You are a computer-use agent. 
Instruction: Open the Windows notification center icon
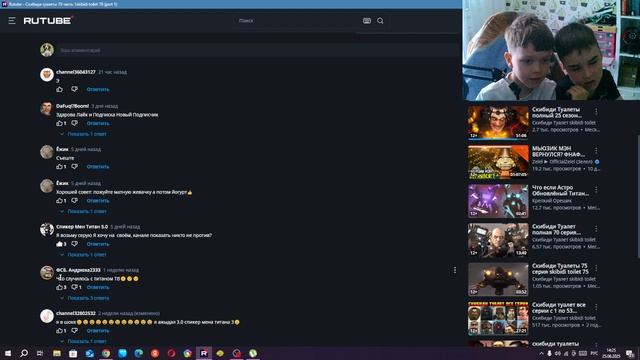click(x=630, y=353)
